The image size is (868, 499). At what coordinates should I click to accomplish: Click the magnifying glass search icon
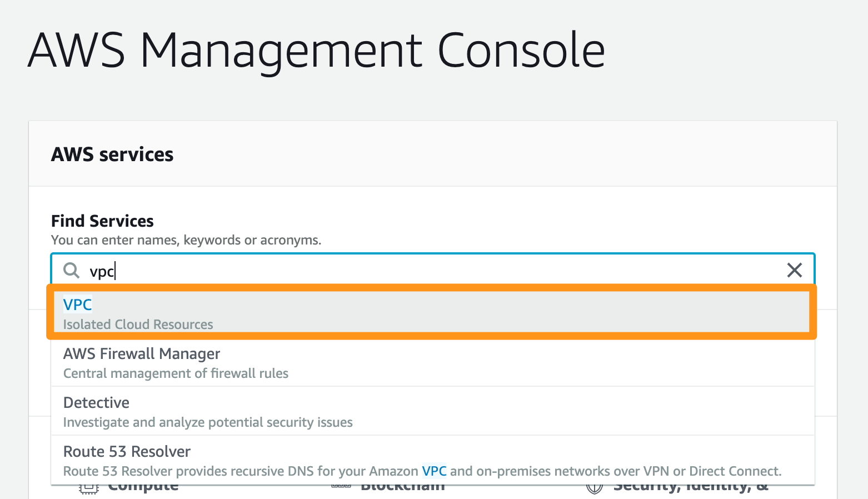71,270
